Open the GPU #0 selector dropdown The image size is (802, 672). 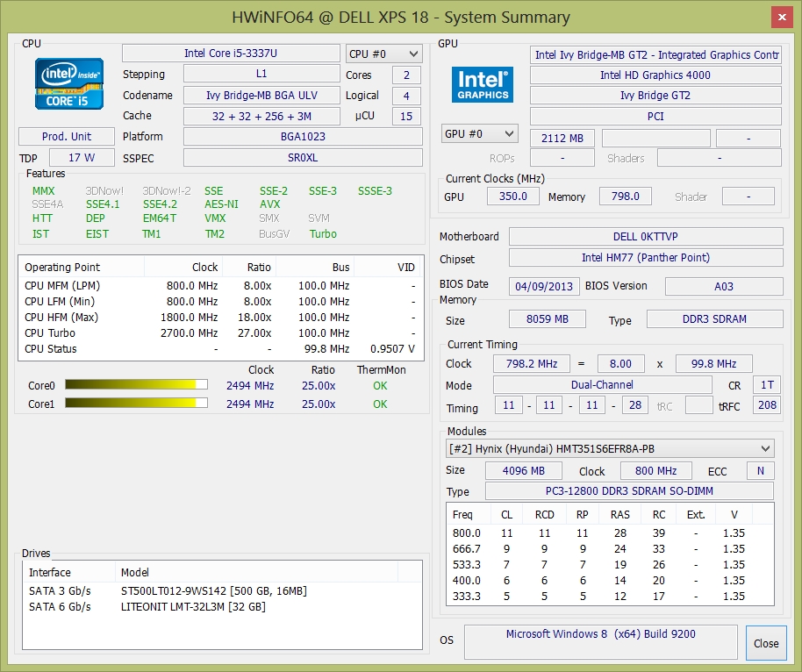click(x=480, y=134)
